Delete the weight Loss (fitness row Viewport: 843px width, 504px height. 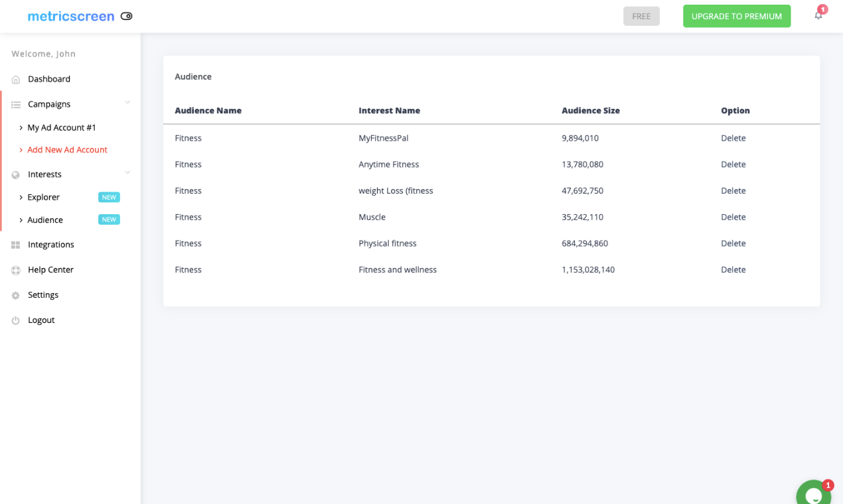(x=733, y=191)
